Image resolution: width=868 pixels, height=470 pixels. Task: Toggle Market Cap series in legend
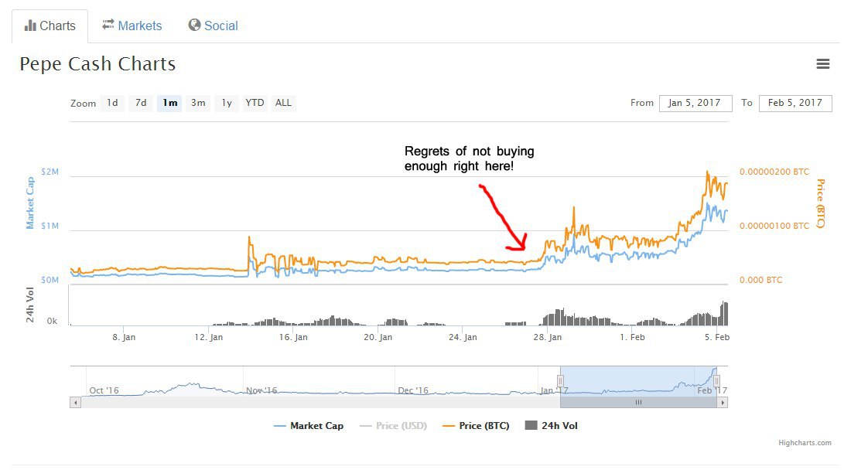click(x=309, y=426)
